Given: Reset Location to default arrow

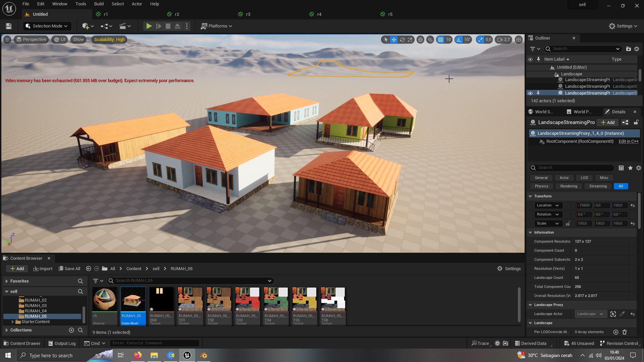Looking at the screenshot, I should pyautogui.click(x=633, y=205).
